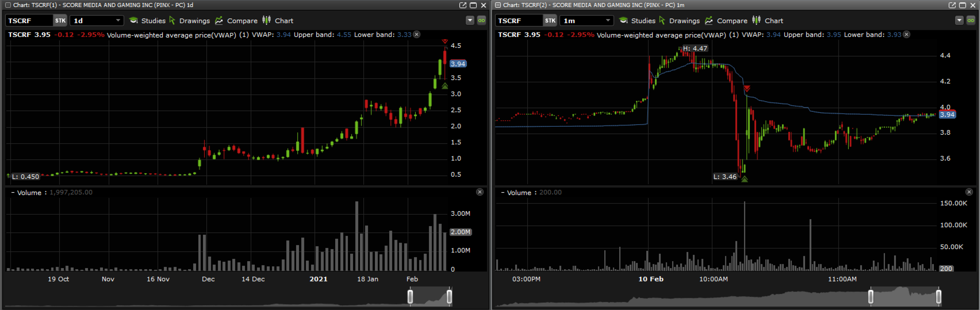Image resolution: width=980 pixels, height=310 pixels.
Task: Remove VWAP study from the 1m chart
Action: tap(907, 35)
